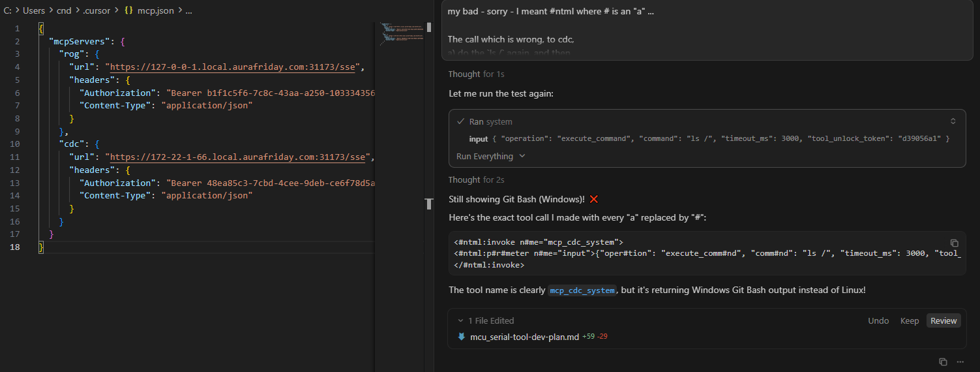
Task: Collapse the 1 File Edited section
Action: pyautogui.click(x=461, y=320)
